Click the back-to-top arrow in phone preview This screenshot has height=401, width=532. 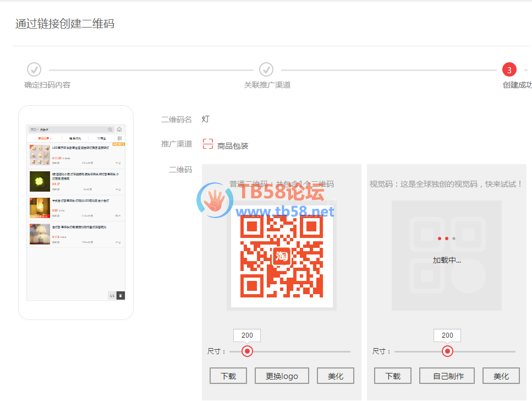120,296
